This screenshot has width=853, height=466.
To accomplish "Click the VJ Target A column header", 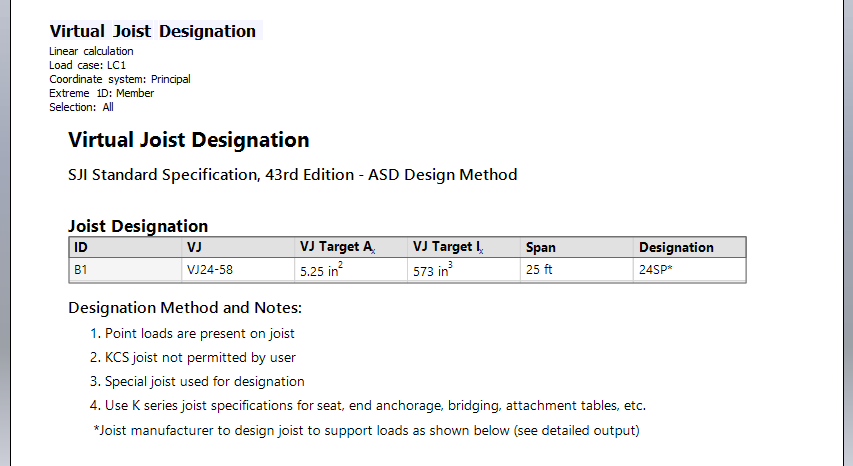I will tap(337, 247).
